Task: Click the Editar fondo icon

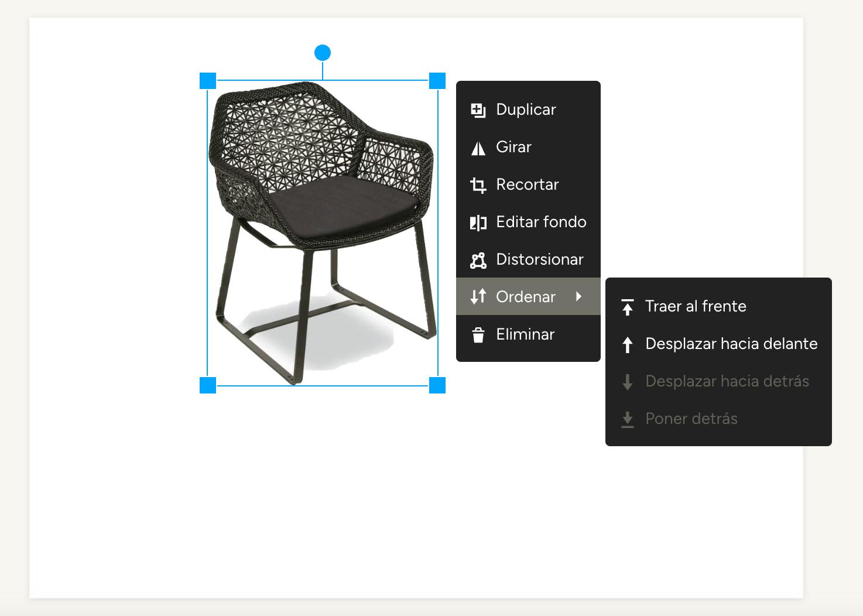Action: click(x=478, y=223)
